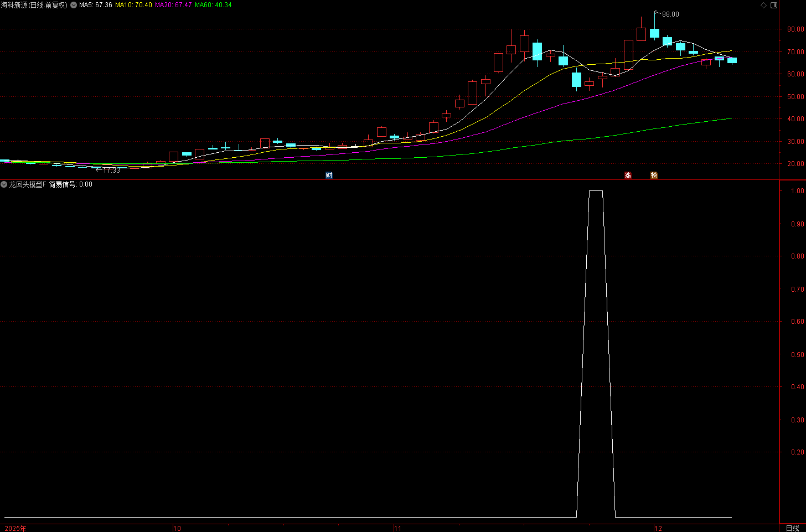Click the flat top of the signal peak
Viewport: 806px width, 532px height.
(x=596, y=191)
